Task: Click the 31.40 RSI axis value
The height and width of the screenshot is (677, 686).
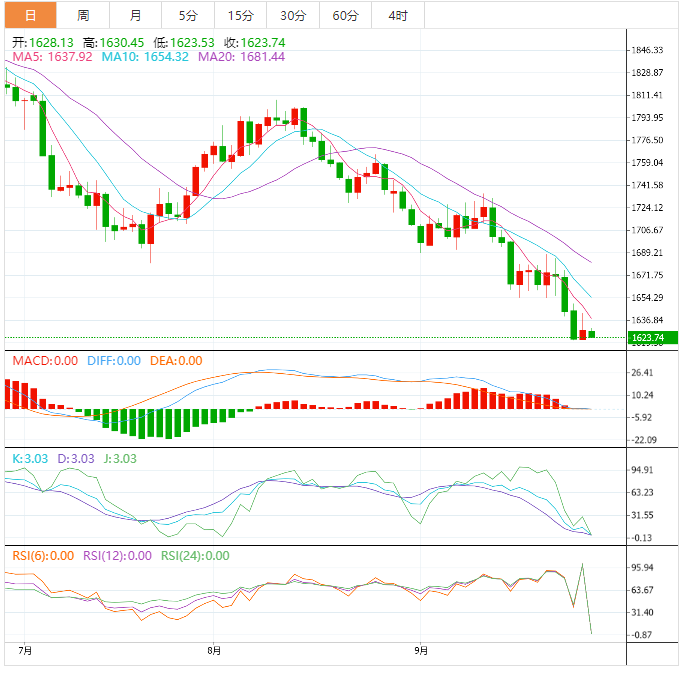Action: click(x=642, y=612)
